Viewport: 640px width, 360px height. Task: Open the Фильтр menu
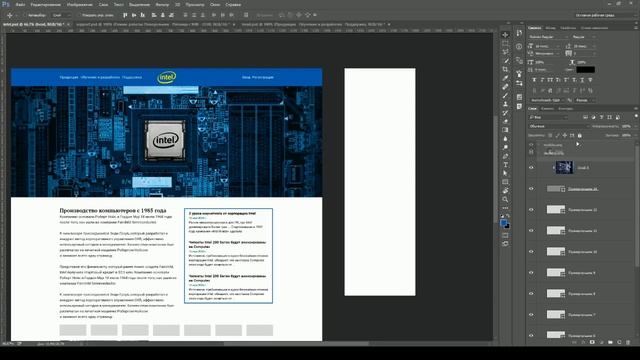[x=162, y=4]
